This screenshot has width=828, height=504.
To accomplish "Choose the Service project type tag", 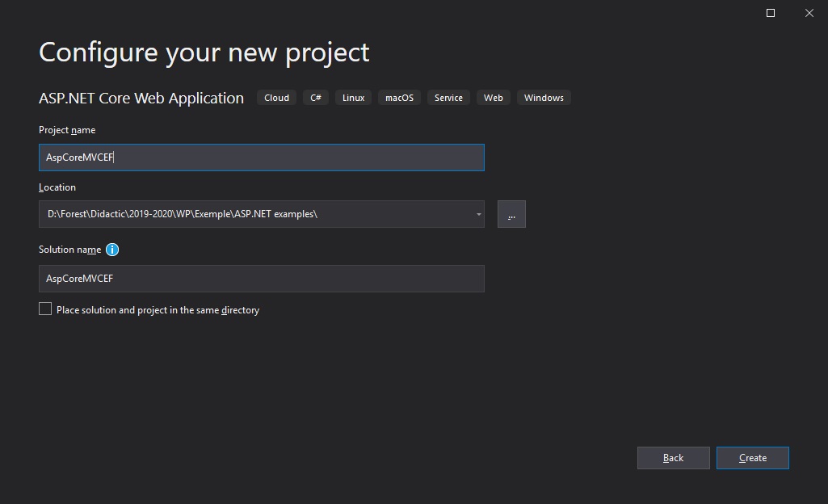I will pyautogui.click(x=448, y=98).
